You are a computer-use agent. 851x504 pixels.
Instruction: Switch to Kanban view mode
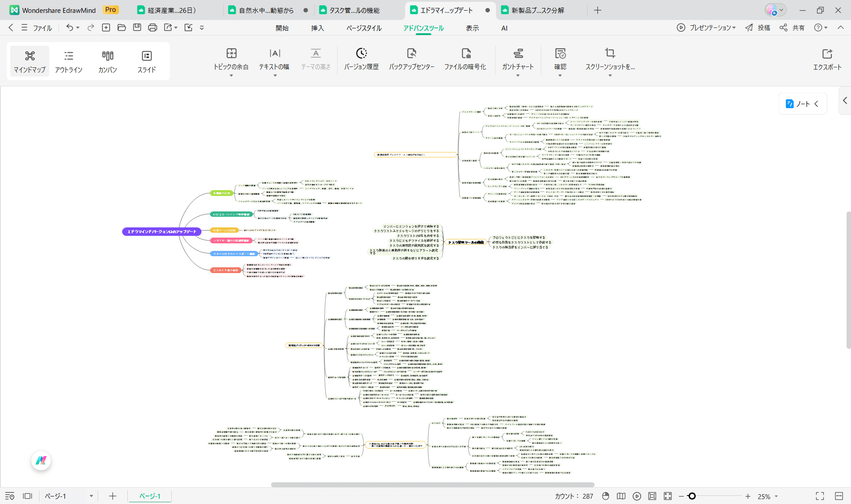(x=107, y=61)
